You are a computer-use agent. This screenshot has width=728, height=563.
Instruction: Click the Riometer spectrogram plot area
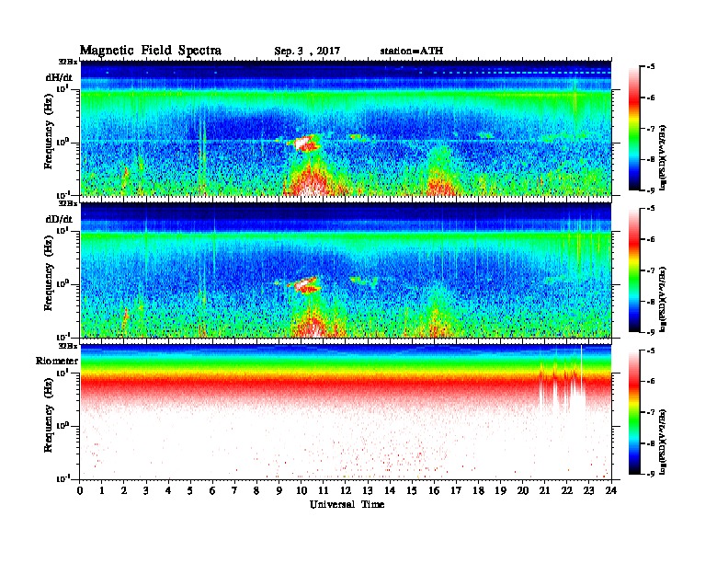pos(346,412)
